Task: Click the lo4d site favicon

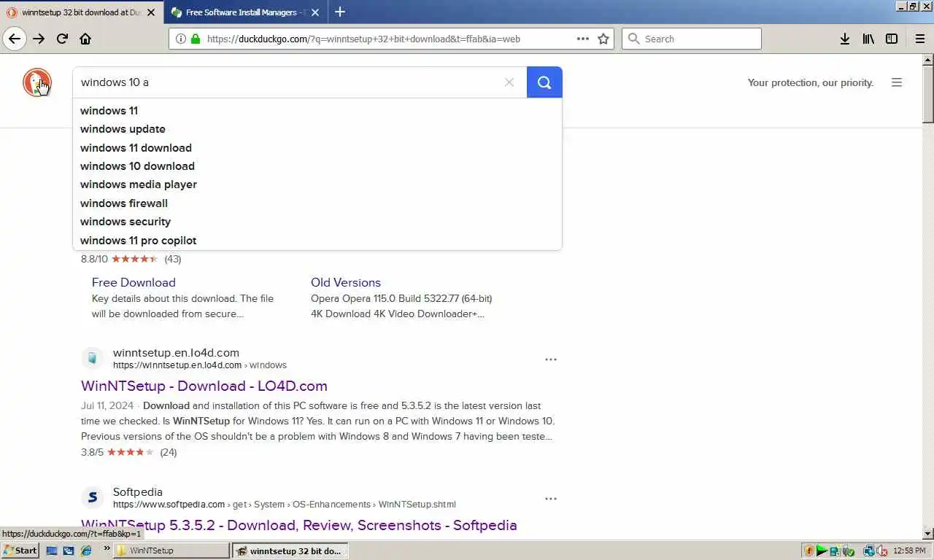Action: [x=92, y=358]
